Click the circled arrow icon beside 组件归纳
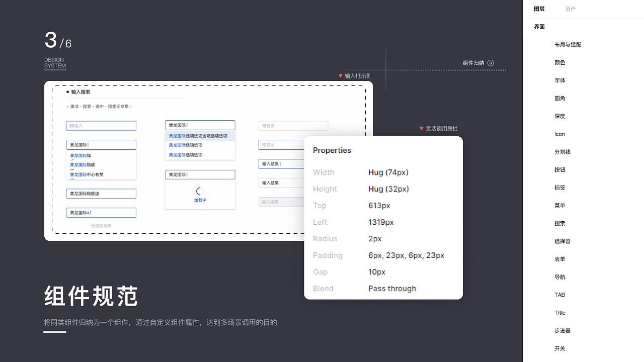Image resolution: width=644 pixels, height=362 pixels. point(491,63)
